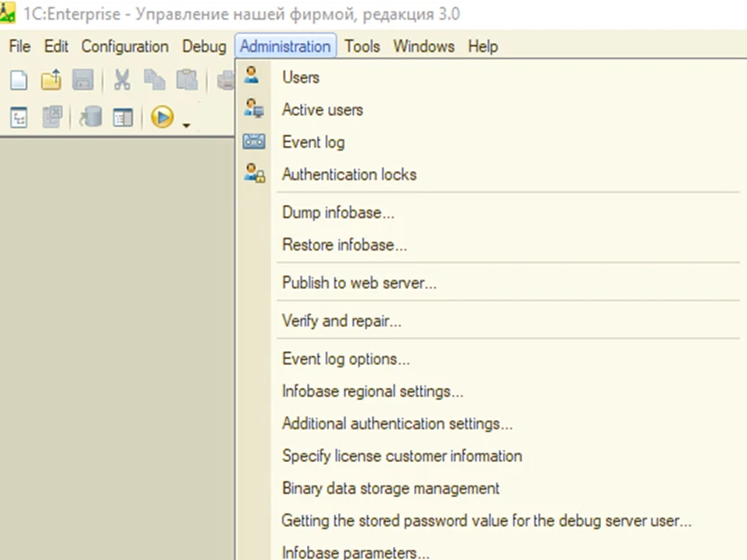
Task: Click the Cut scissors icon
Action: pyautogui.click(x=122, y=80)
